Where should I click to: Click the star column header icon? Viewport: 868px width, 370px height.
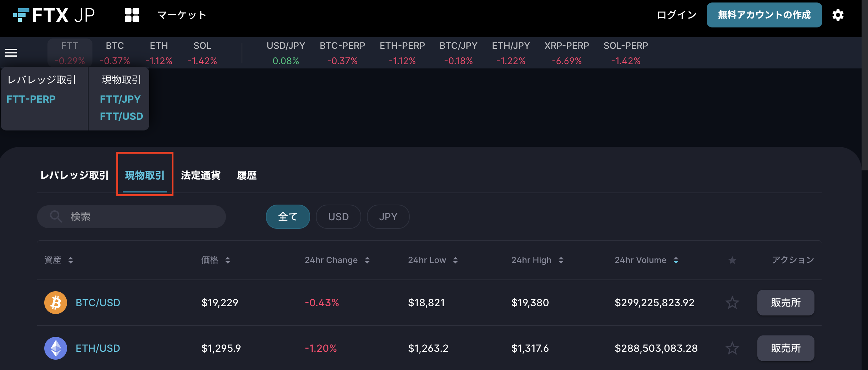tap(732, 260)
